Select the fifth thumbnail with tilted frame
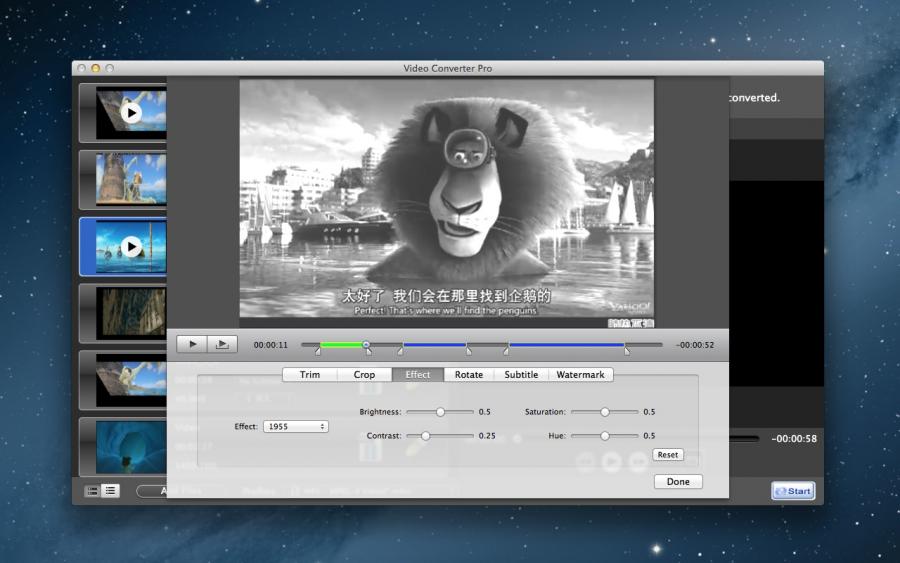The width and height of the screenshot is (900, 563). 131,380
